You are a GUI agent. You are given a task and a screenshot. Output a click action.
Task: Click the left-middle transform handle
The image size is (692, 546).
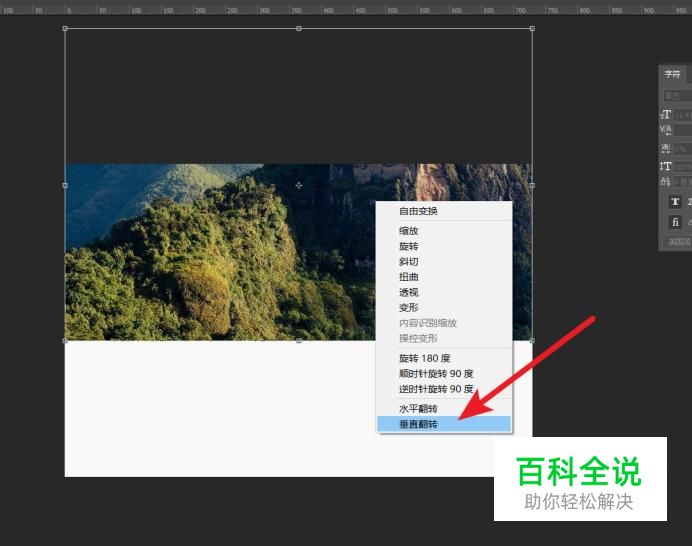(x=65, y=185)
